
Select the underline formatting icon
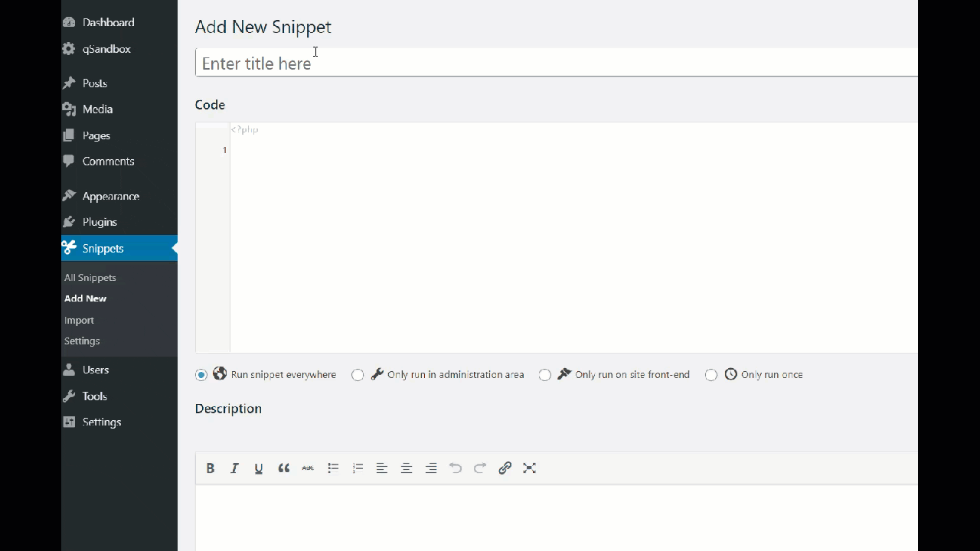pos(259,468)
